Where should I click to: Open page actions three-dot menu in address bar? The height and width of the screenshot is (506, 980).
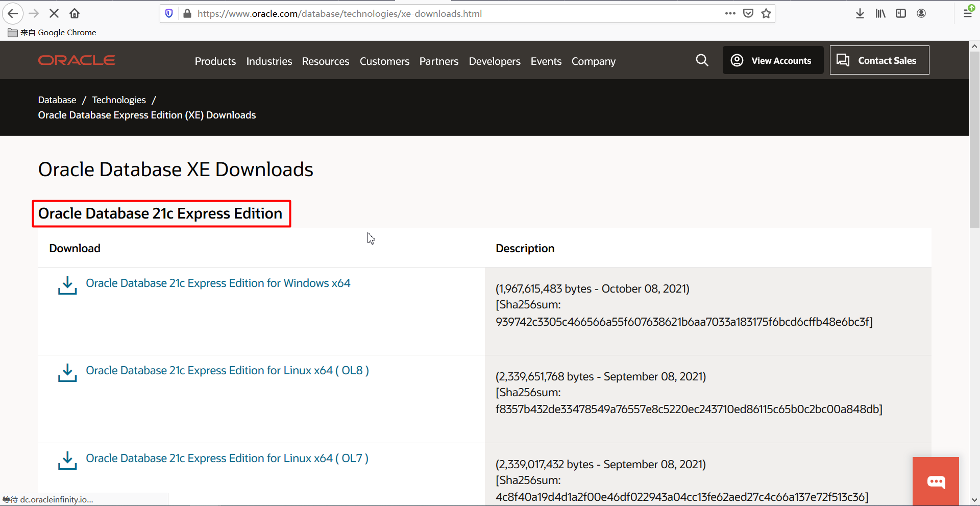tap(730, 13)
